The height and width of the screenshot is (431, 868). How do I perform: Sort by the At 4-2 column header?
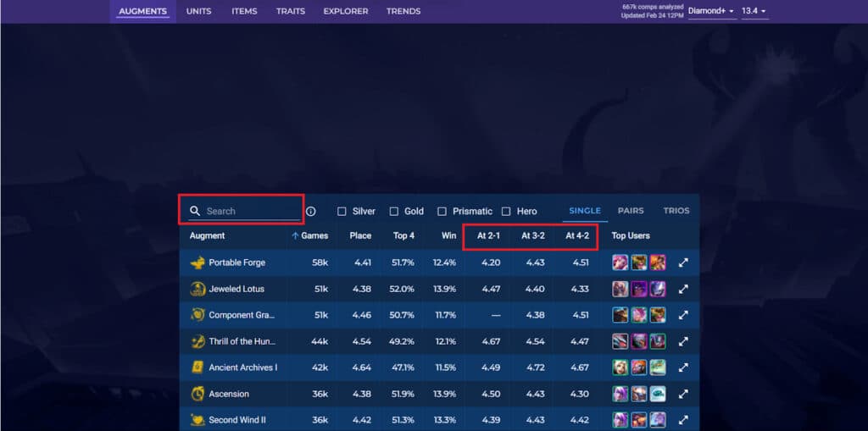click(577, 235)
